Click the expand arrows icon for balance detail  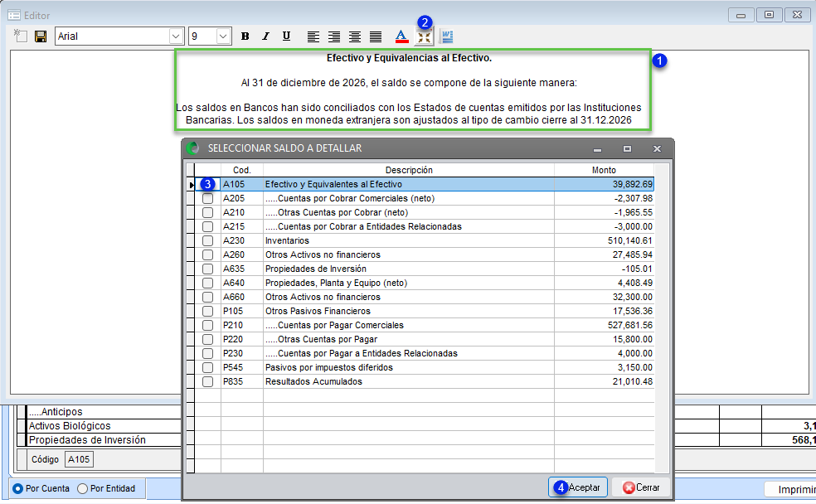[x=424, y=36]
